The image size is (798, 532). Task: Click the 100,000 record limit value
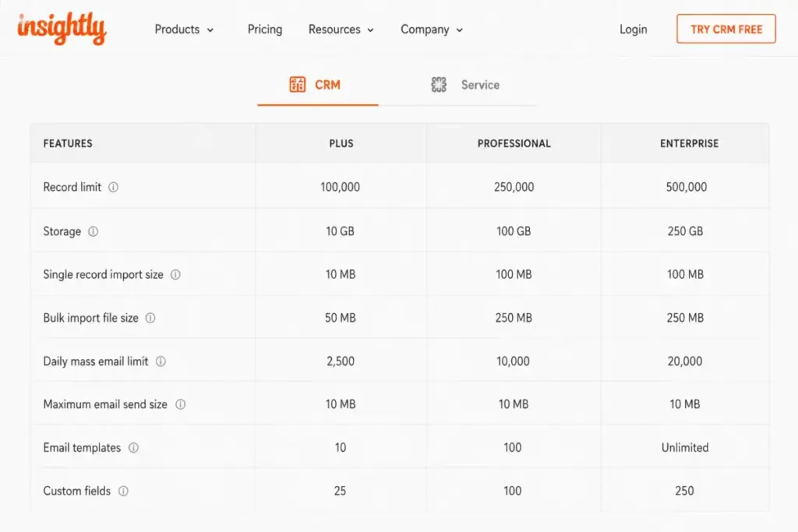tap(340, 187)
